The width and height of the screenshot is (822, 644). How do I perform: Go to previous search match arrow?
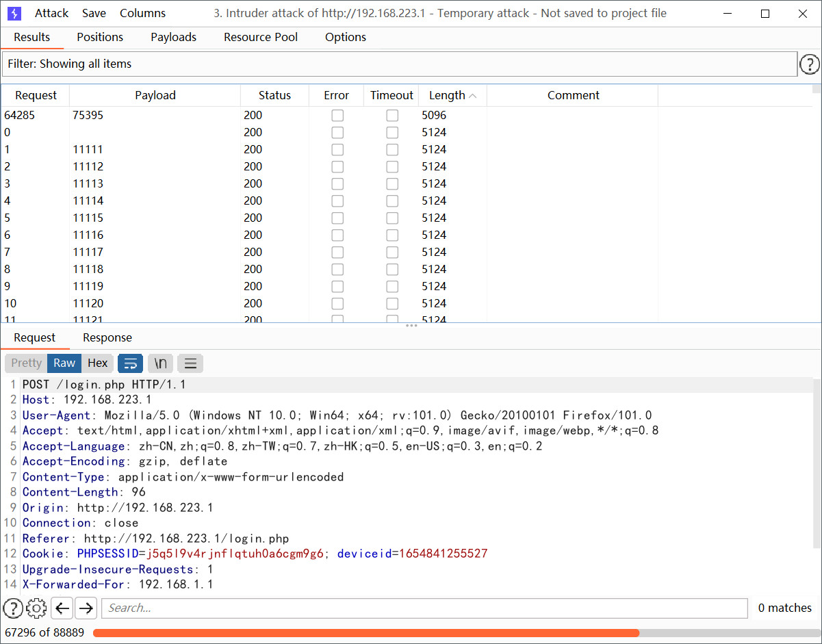[x=62, y=608]
